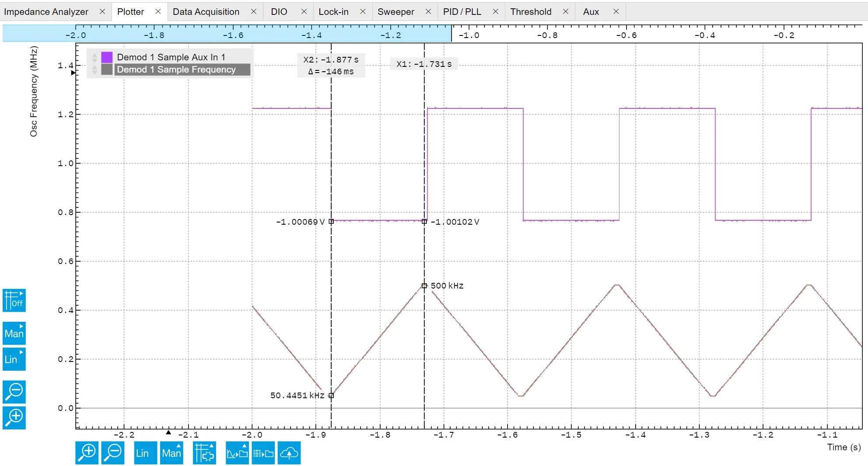Zoom in on the vertical axis

click(x=14, y=417)
